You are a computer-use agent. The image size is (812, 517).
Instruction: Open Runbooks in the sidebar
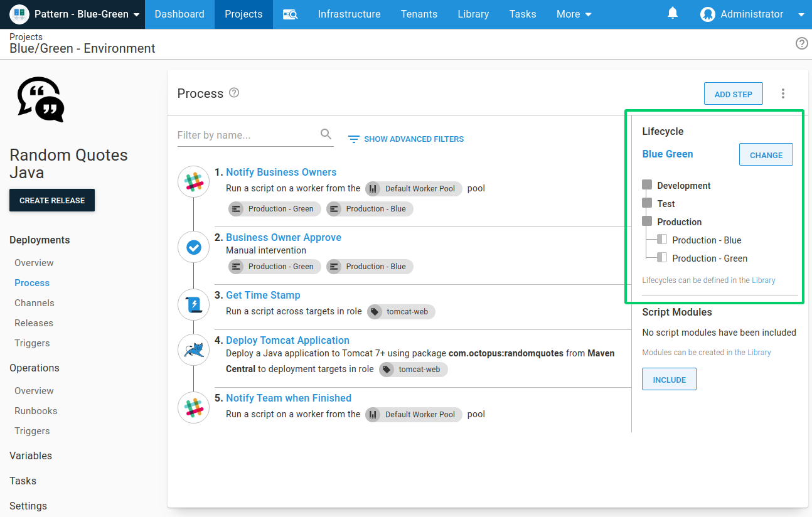(x=36, y=411)
